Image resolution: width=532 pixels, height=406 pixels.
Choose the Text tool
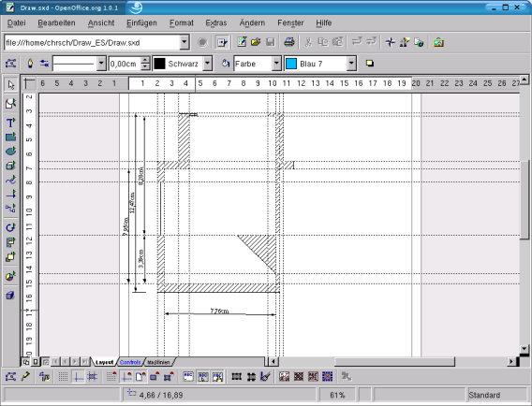click(x=11, y=123)
